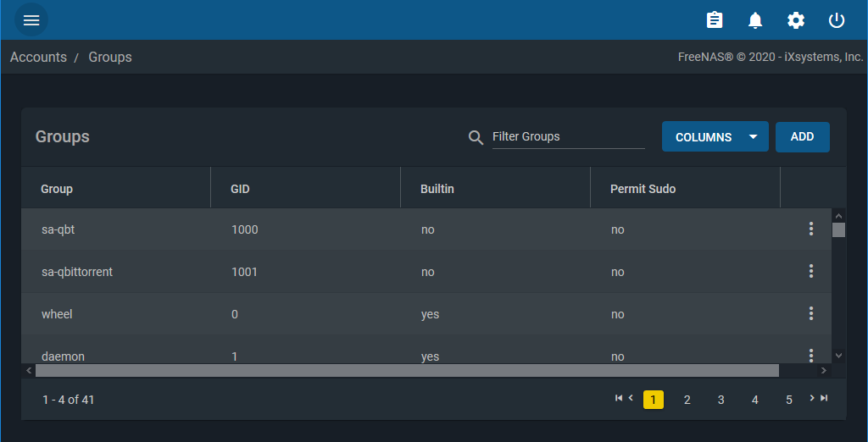Click GID value 1001
Viewport: 868px width, 442px height.
[244, 272]
